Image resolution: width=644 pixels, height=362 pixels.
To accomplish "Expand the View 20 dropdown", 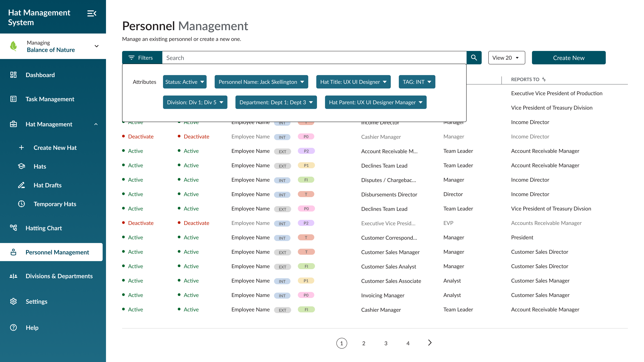I will pyautogui.click(x=506, y=58).
